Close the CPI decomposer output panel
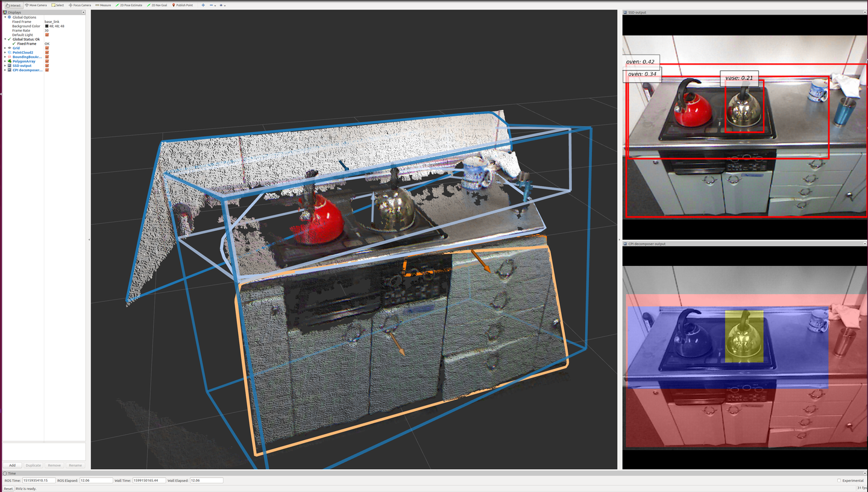 point(865,244)
